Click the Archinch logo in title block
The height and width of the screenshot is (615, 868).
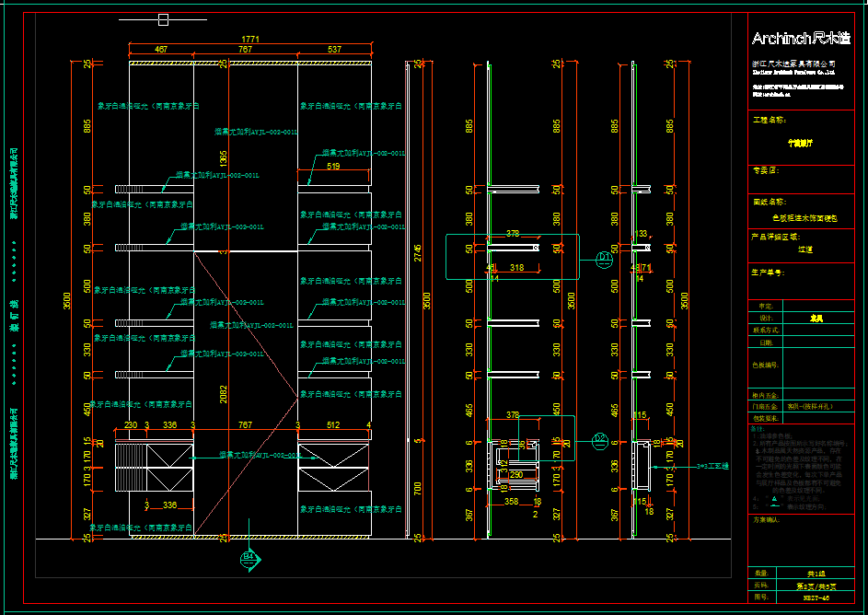(x=800, y=39)
